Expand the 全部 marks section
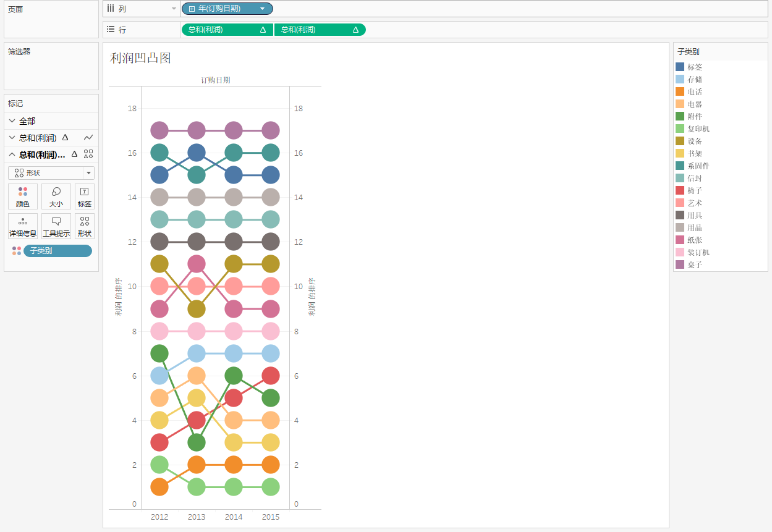Image resolution: width=772 pixels, height=532 pixels. coord(12,121)
